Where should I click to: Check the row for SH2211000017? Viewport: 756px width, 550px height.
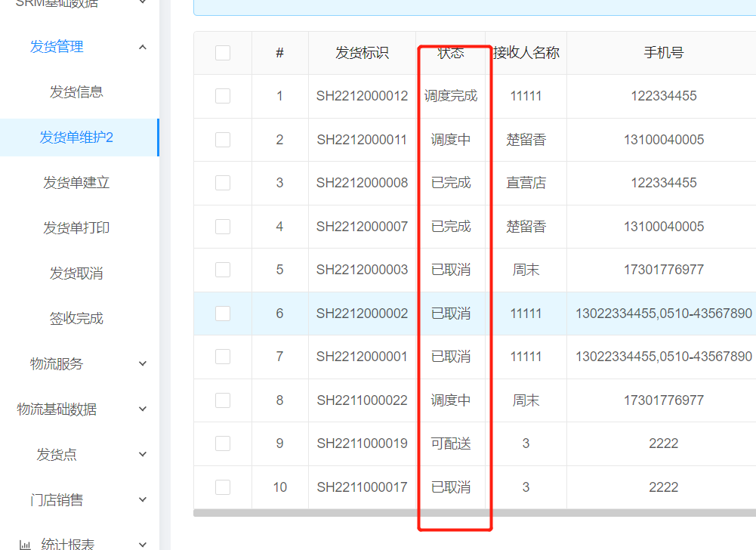coord(223,487)
